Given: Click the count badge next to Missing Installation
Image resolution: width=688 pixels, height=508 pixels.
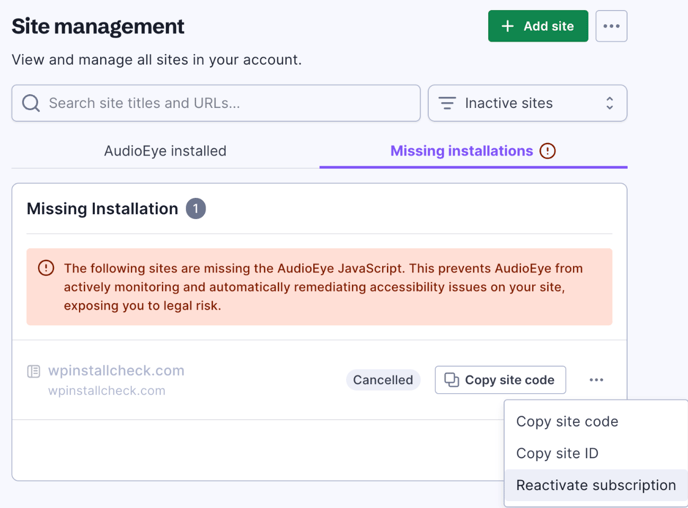Looking at the screenshot, I should tap(196, 208).
